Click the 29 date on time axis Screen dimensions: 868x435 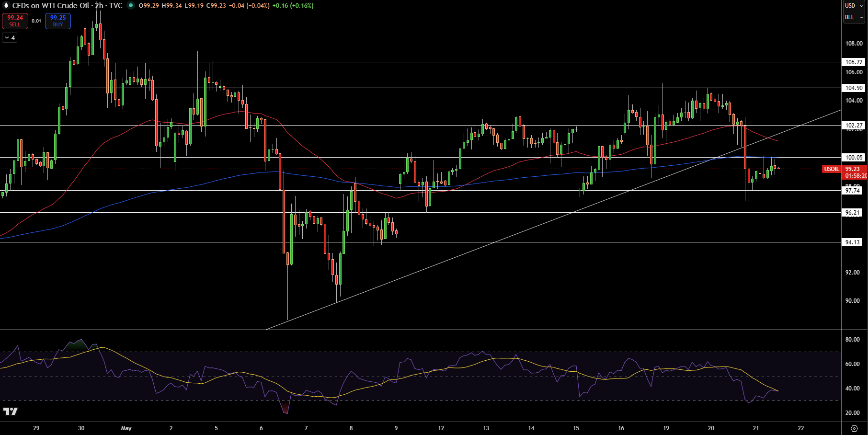[36, 428]
